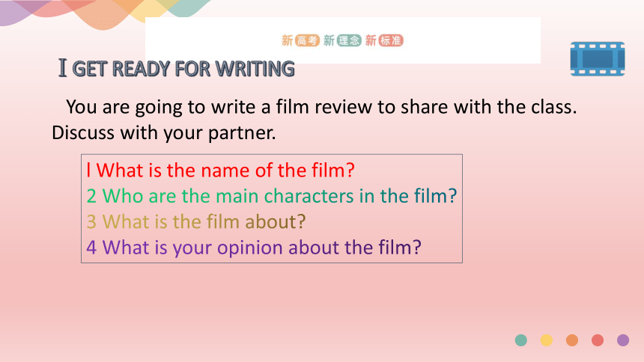Select 'Discuss with your partner.' text
The width and height of the screenshot is (644, 362).
[164, 133]
